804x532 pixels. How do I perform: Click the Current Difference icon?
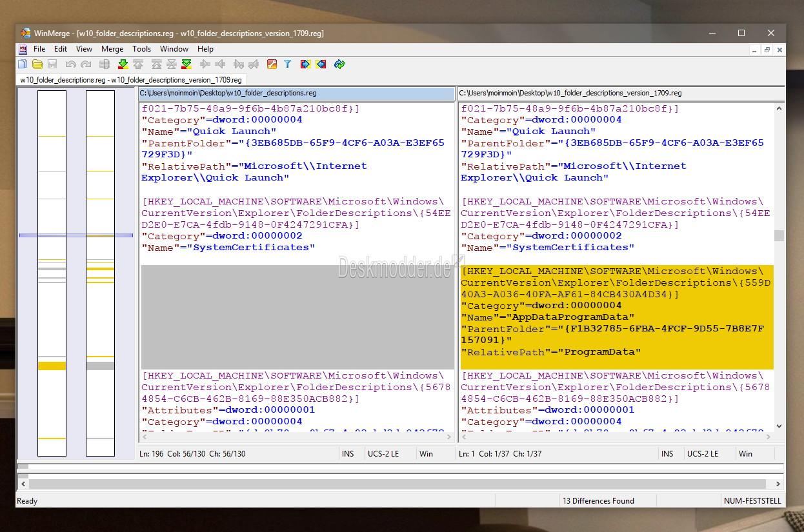click(172, 64)
